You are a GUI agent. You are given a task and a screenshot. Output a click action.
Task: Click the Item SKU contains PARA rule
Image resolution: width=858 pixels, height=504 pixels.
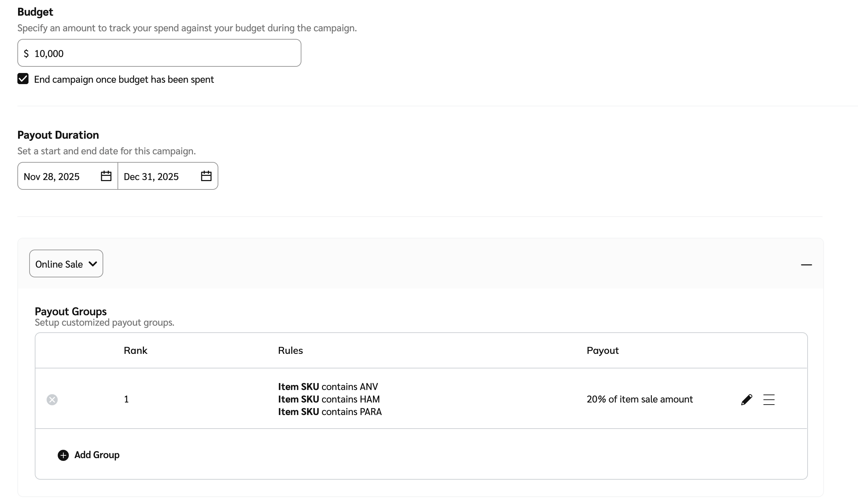(330, 412)
